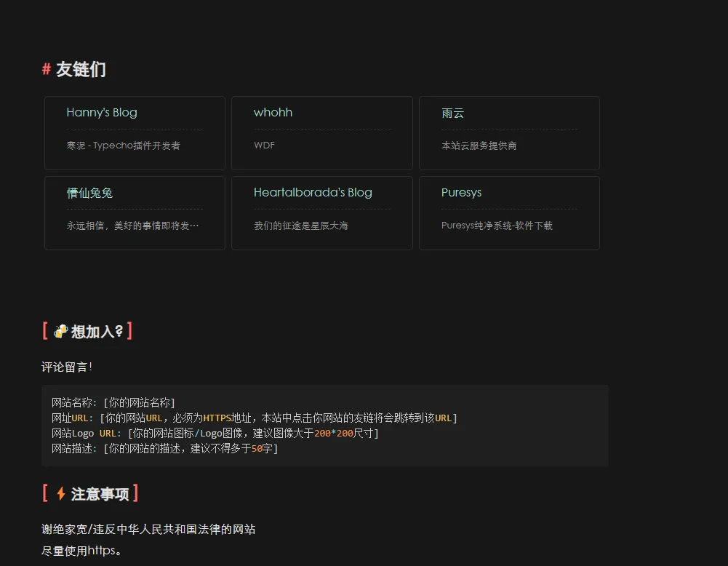Open the whohh friend link card
728x566 pixels.
click(x=321, y=132)
